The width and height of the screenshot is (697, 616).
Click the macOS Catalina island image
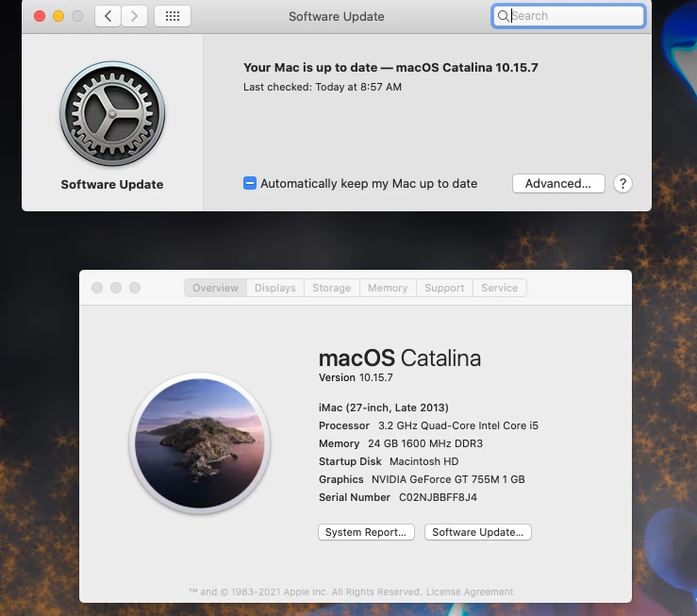click(200, 443)
